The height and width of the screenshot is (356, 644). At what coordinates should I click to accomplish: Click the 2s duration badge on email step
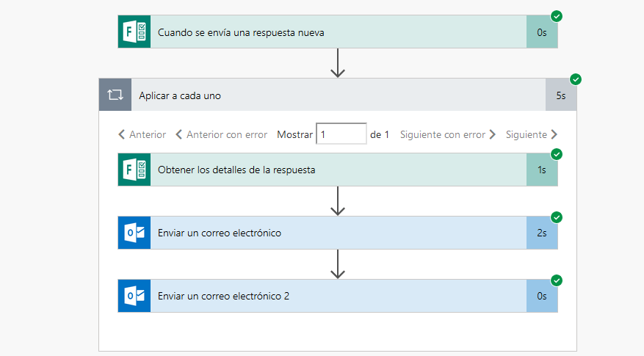pos(542,233)
